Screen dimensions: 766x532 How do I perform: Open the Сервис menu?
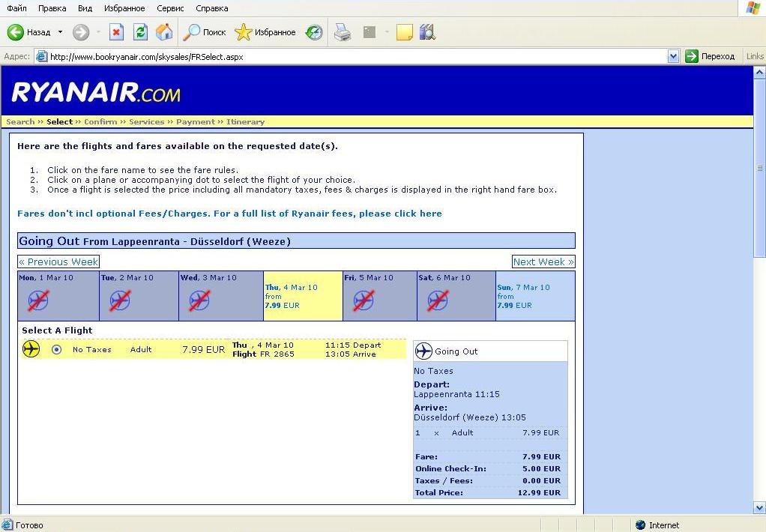(170, 8)
